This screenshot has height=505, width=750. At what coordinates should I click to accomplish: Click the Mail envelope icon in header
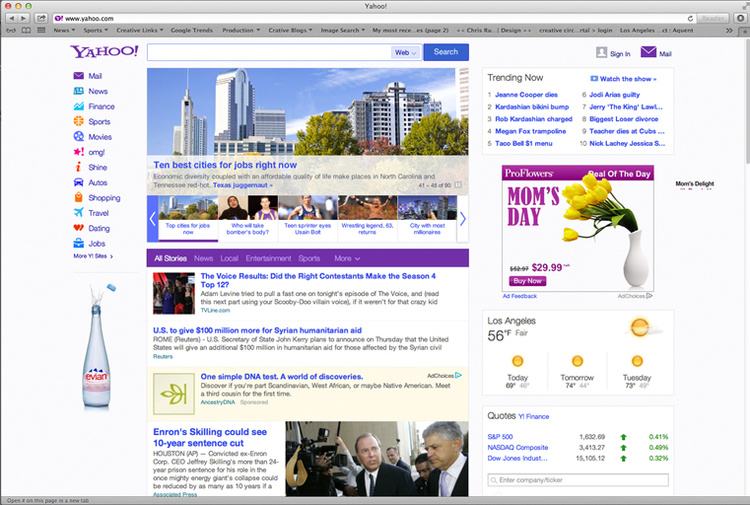(649, 52)
